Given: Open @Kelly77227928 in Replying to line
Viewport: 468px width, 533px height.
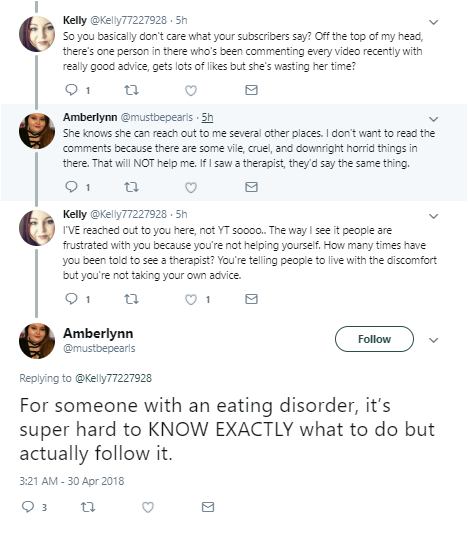Looking at the screenshot, I should (x=113, y=378).
